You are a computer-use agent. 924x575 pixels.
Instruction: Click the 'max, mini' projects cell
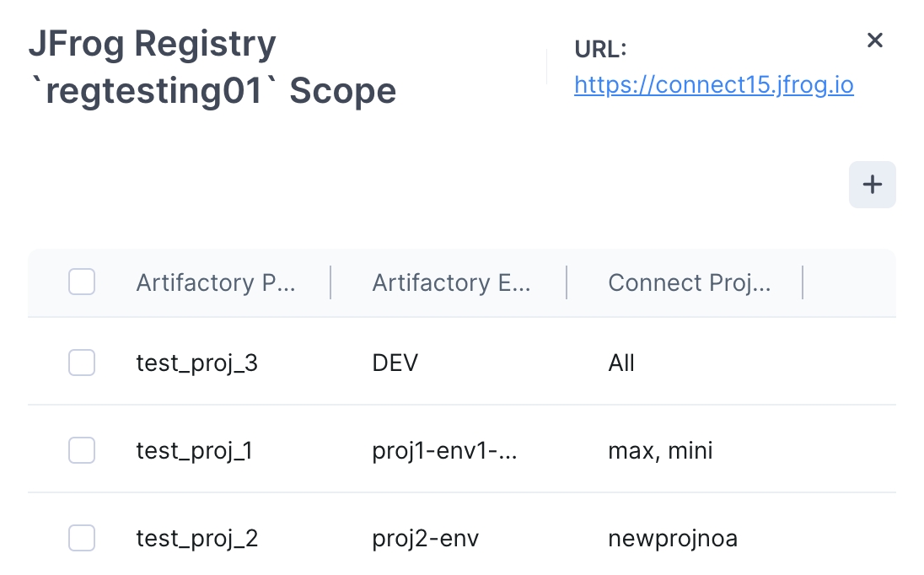(x=660, y=451)
